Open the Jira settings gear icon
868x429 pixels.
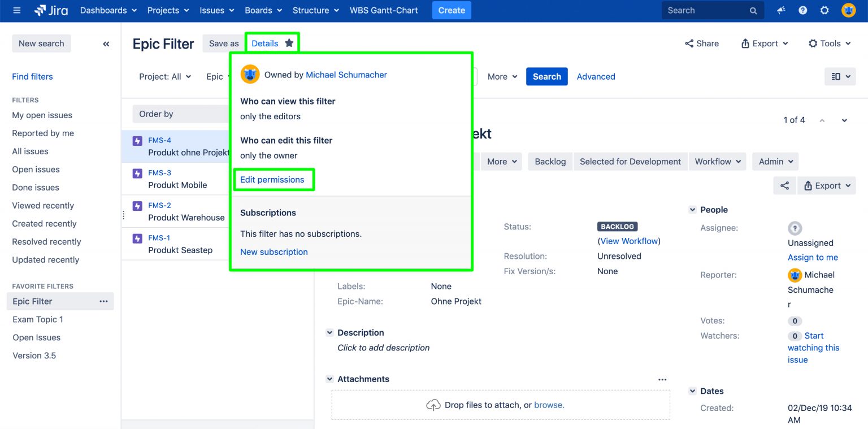(824, 10)
